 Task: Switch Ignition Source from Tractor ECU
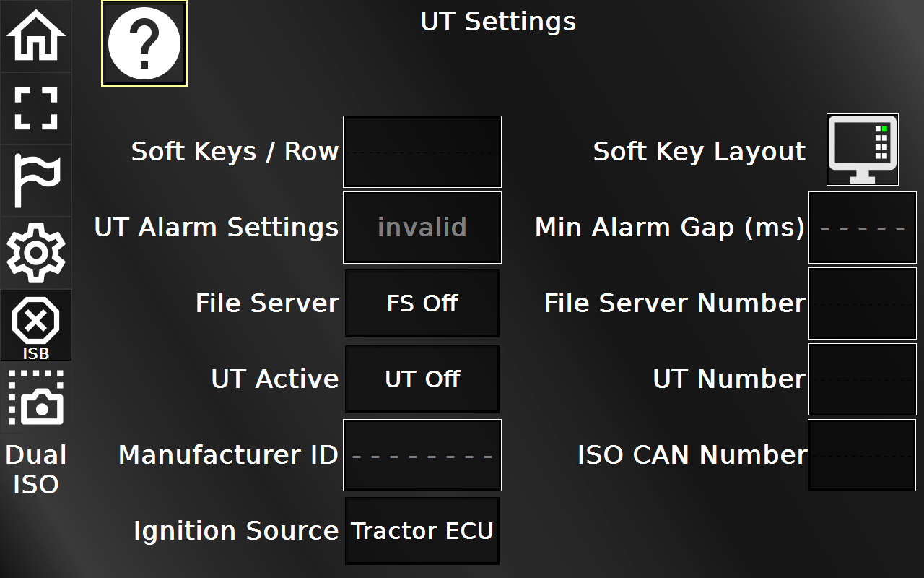pyautogui.click(x=422, y=530)
